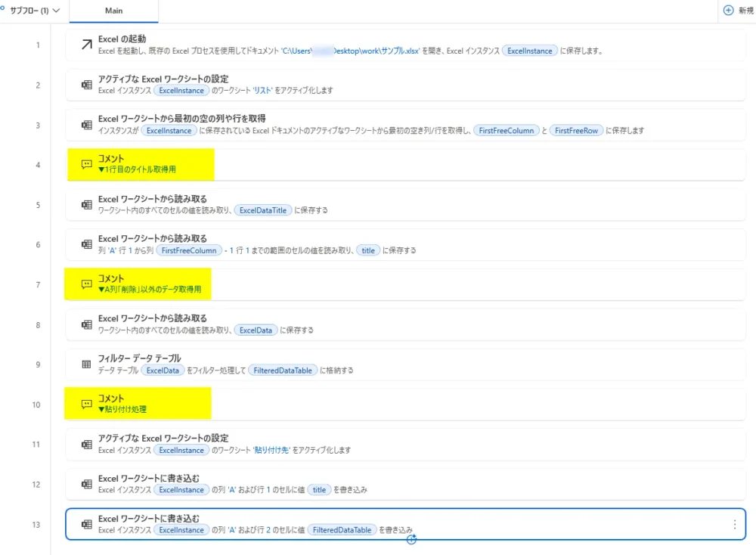Click the ExcelDataTitle variable in step 5
Viewport: 756px width, 555px height.
click(x=263, y=210)
